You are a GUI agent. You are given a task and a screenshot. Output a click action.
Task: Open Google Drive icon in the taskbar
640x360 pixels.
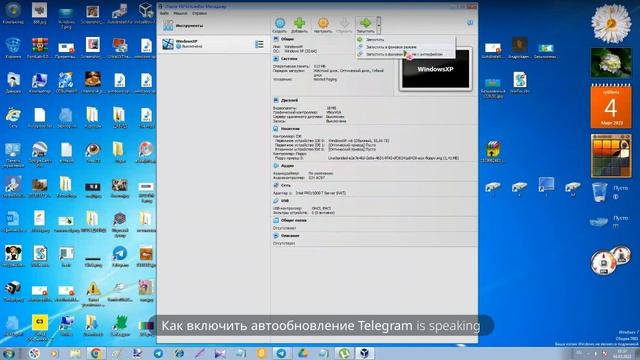(302, 353)
